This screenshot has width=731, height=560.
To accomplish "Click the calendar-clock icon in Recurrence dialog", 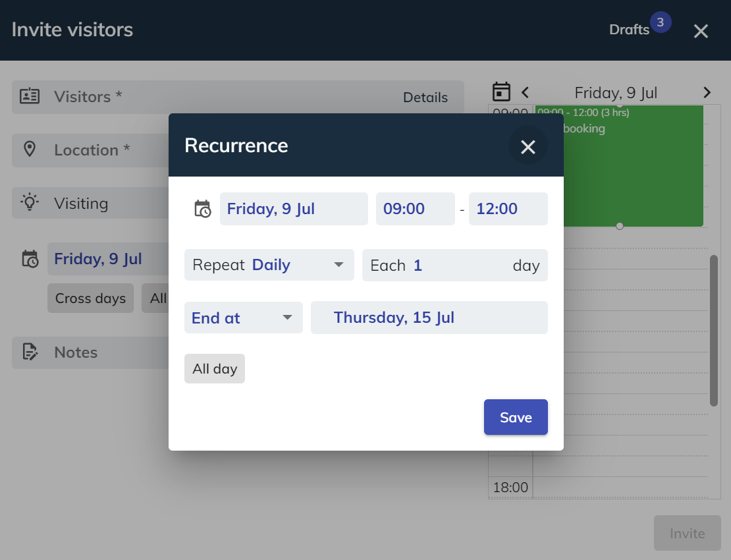I will [202, 209].
